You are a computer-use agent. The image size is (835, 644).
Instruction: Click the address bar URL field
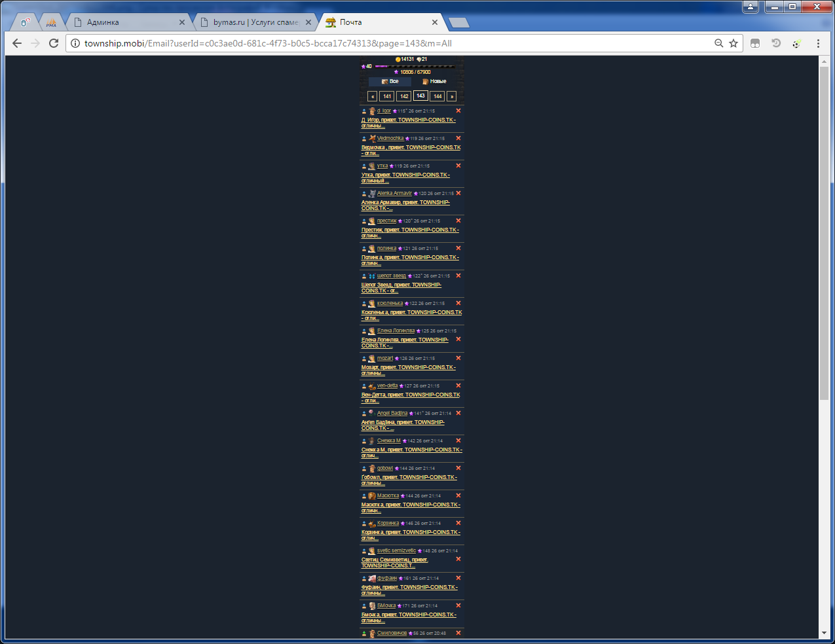[x=393, y=43]
